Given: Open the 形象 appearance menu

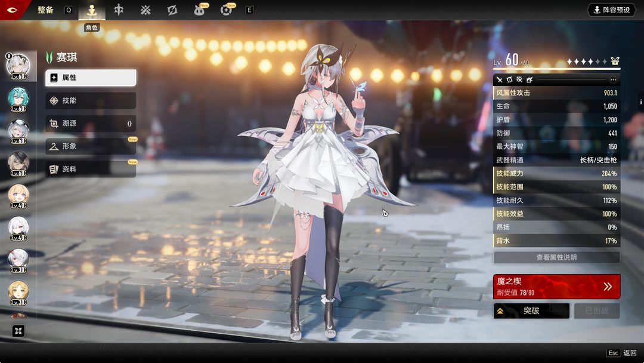Looking at the screenshot, I should (91, 146).
